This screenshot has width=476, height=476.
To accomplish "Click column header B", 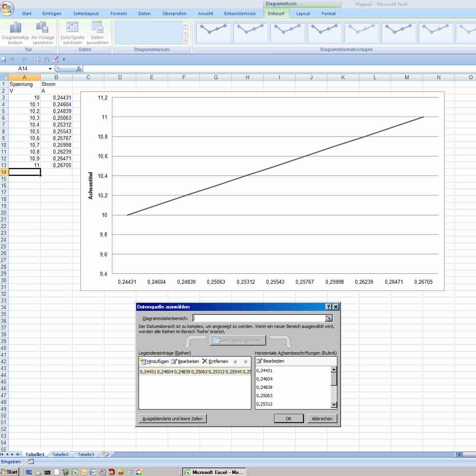I will (57, 78).
